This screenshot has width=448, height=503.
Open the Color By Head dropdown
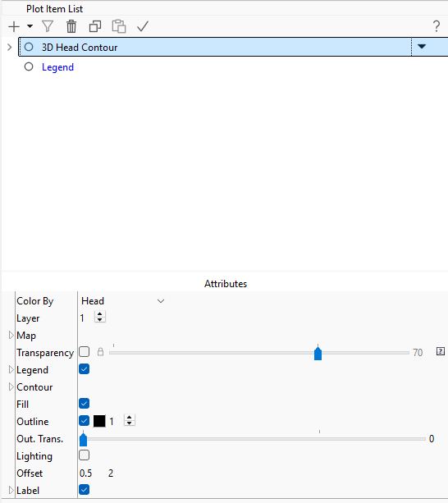pos(123,301)
